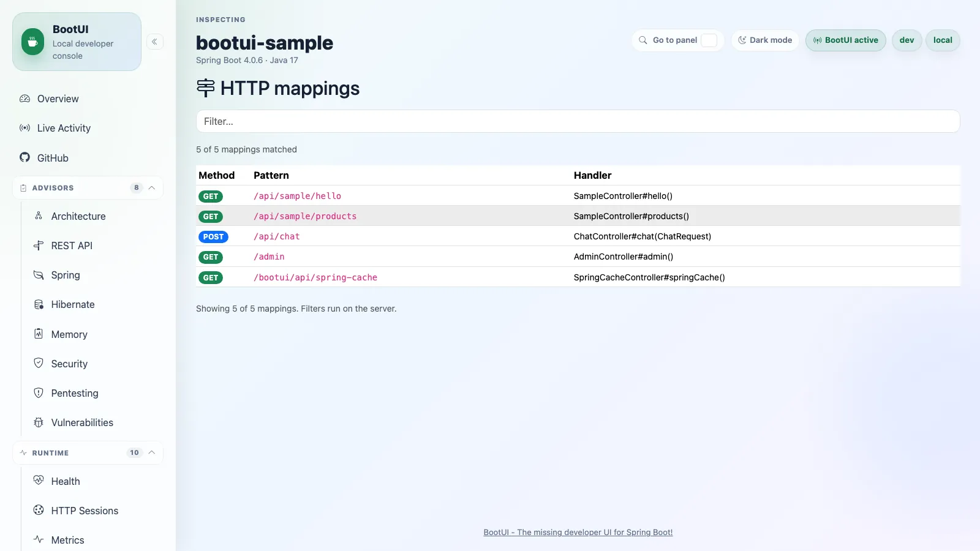This screenshot has width=980, height=551.
Task: Click the SampleController#hello() handler
Action: click(623, 196)
